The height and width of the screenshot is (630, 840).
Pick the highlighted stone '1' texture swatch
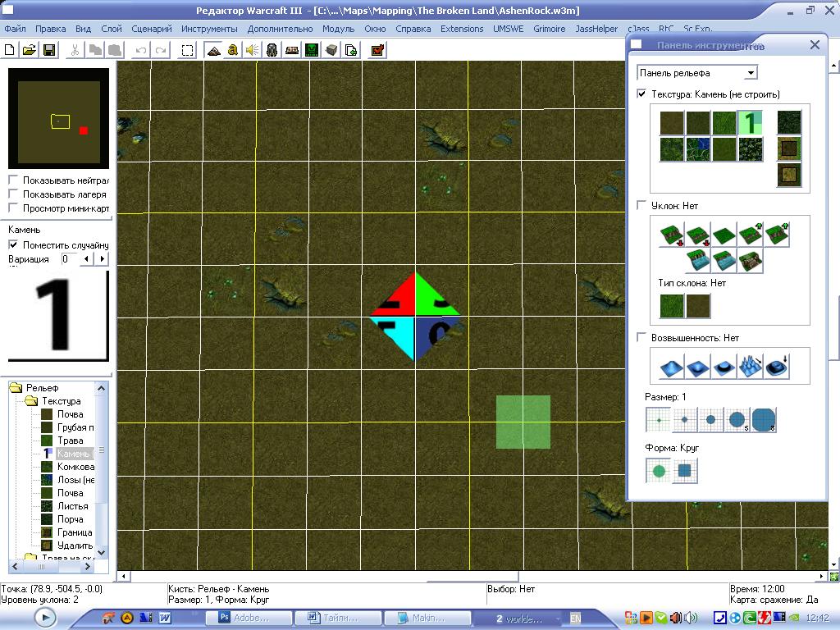751,123
